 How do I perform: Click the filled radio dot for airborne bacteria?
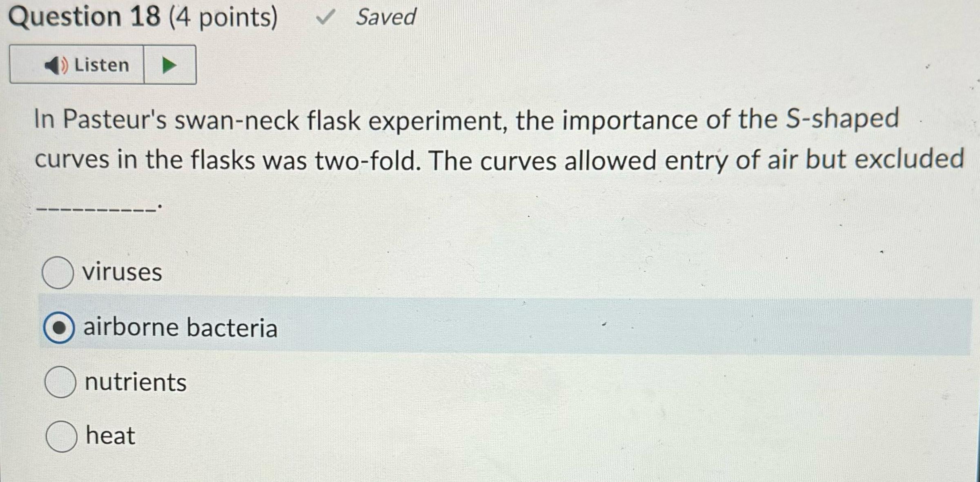coord(59,328)
